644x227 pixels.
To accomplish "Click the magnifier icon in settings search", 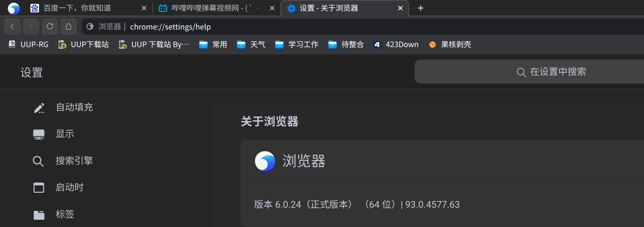I will point(521,72).
